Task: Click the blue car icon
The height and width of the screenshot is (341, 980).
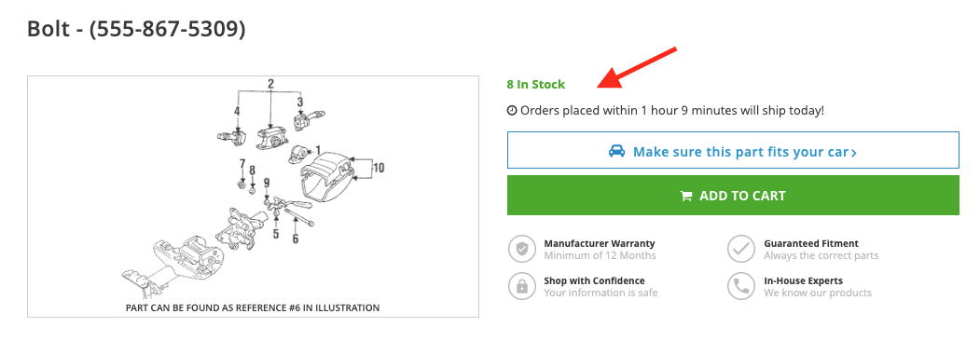Action: click(617, 151)
